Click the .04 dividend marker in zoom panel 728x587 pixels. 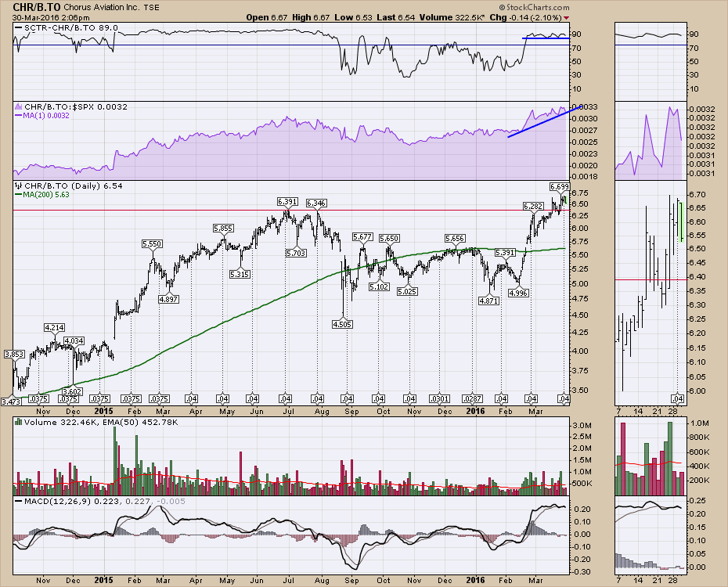677,399
